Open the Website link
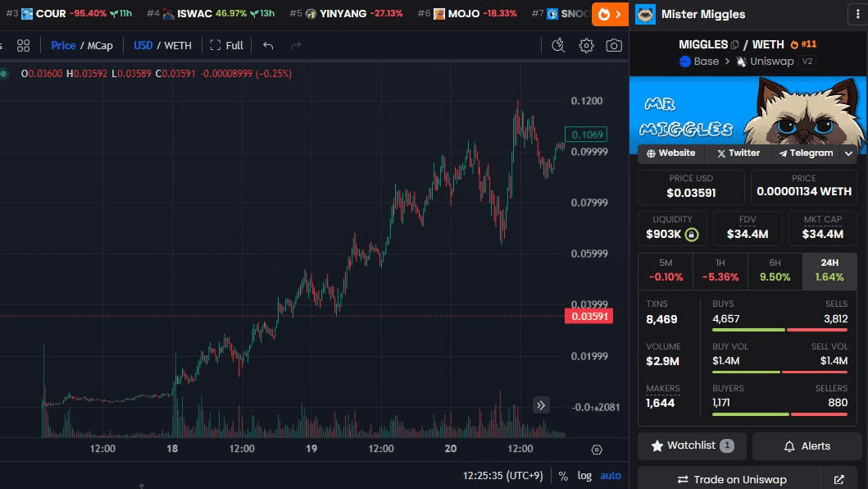The width and height of the screenshot is (868, 489). click(671, 153)
